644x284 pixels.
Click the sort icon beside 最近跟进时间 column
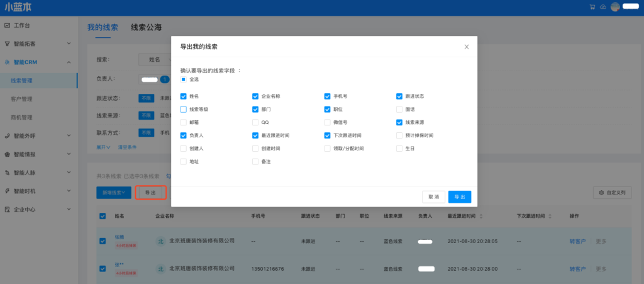[x=481, y=216]
